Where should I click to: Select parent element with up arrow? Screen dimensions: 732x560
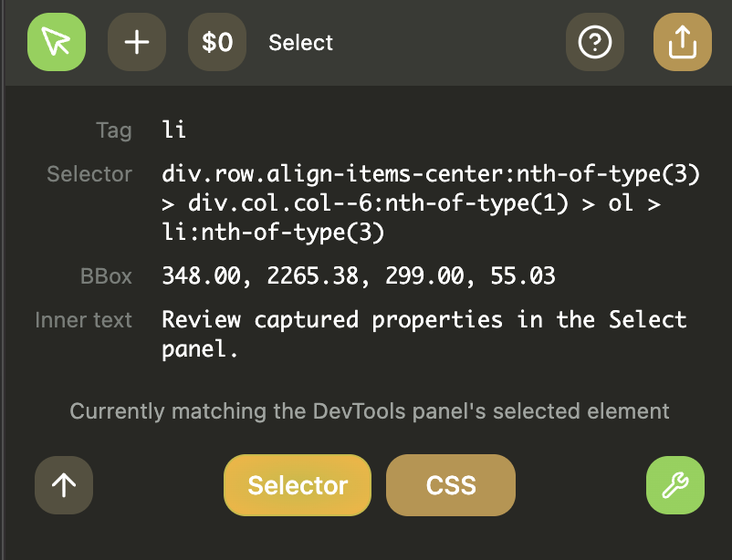tap(64, 484)
